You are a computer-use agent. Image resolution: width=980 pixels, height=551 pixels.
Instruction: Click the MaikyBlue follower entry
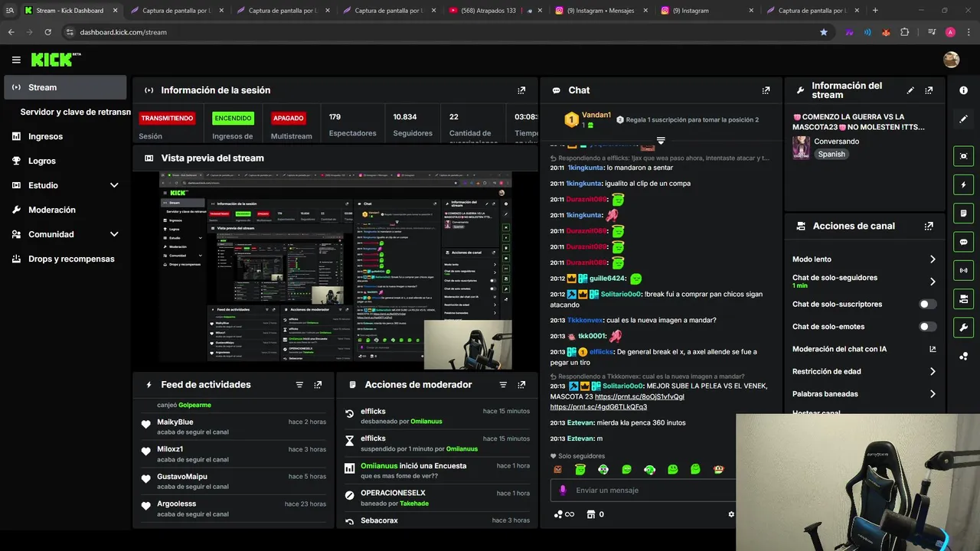234,426
